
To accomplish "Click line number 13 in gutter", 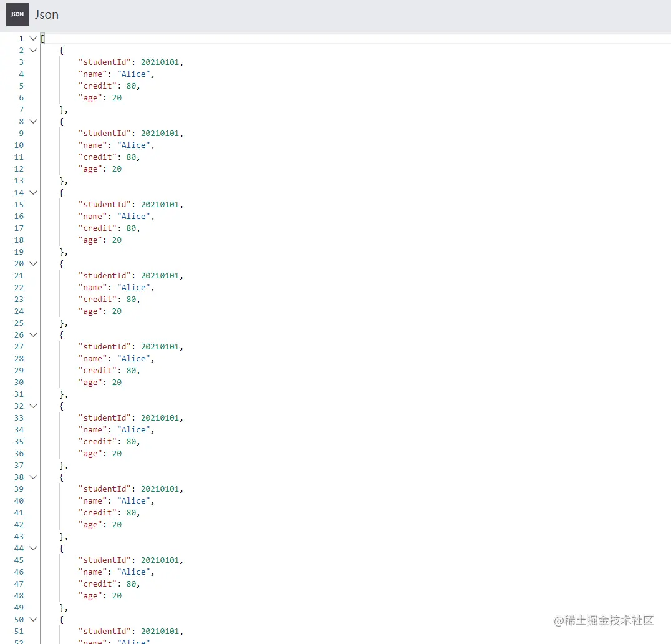I will pos(19,181).
